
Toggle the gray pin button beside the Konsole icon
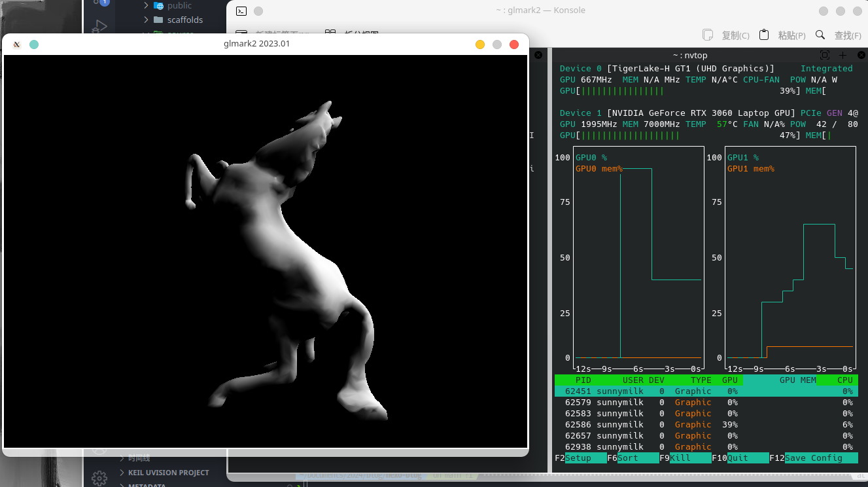click(258, 10)
